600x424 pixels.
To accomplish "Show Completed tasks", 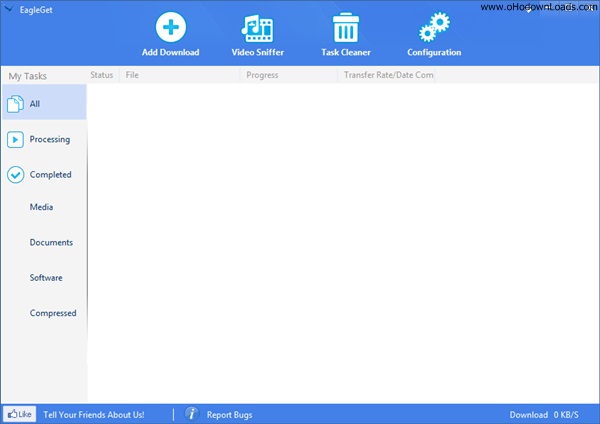I will [x=44, y=174].
